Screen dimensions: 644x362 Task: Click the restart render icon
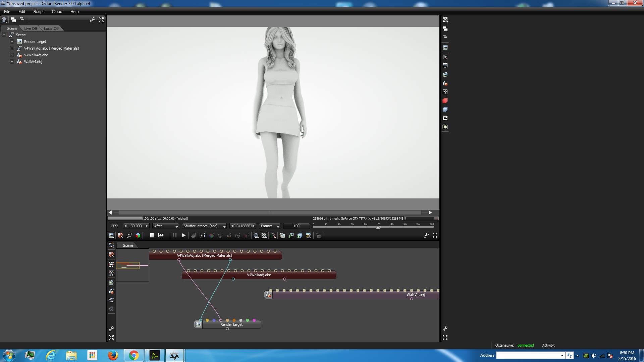click(x=161, y=235)
